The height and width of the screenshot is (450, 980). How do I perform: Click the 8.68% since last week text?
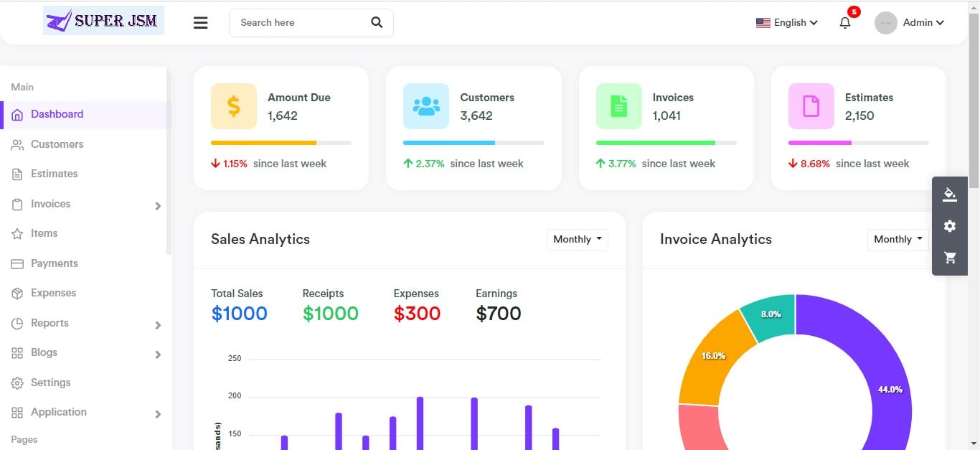pyautogui.click(x=849, y=164)
